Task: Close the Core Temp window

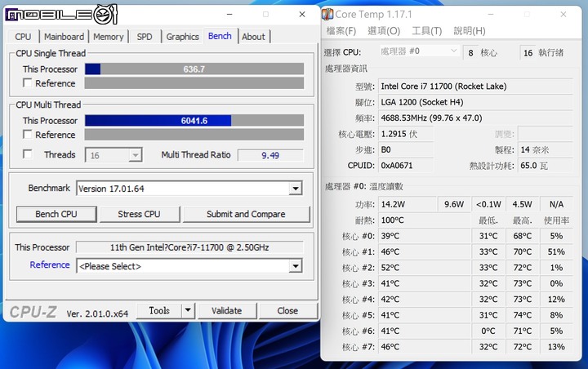Action: pyautogui.click(x=563, y=14)
